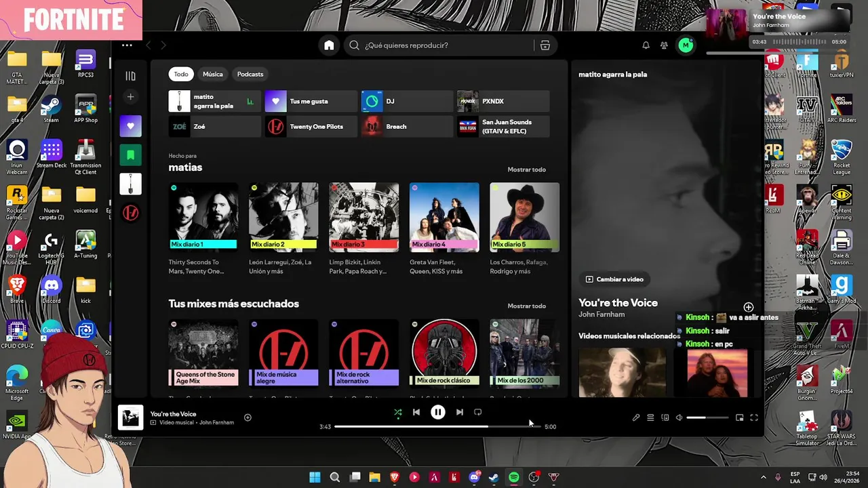Skip to next track
Viewport: 868px width, 488px height.
click(x=460, y=412)
